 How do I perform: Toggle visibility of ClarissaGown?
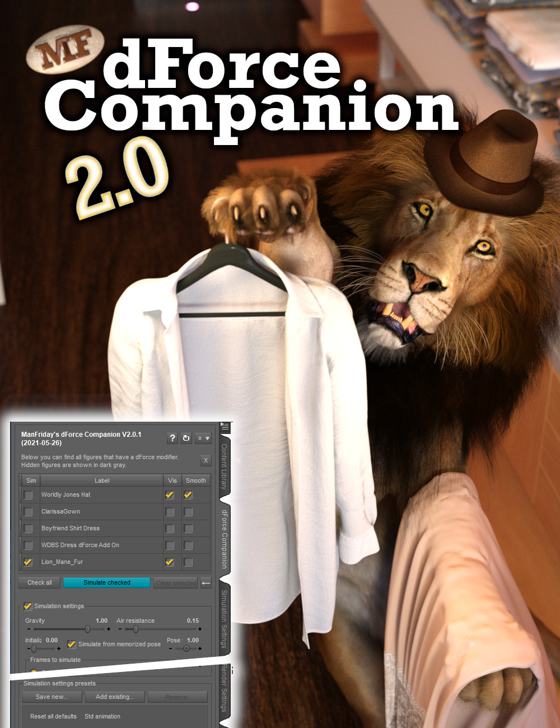pos(170,512)
